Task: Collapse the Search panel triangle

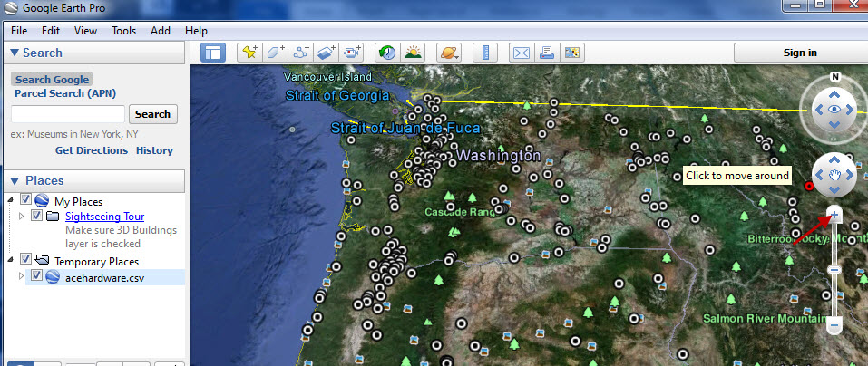Action: [x=15, y=53]
